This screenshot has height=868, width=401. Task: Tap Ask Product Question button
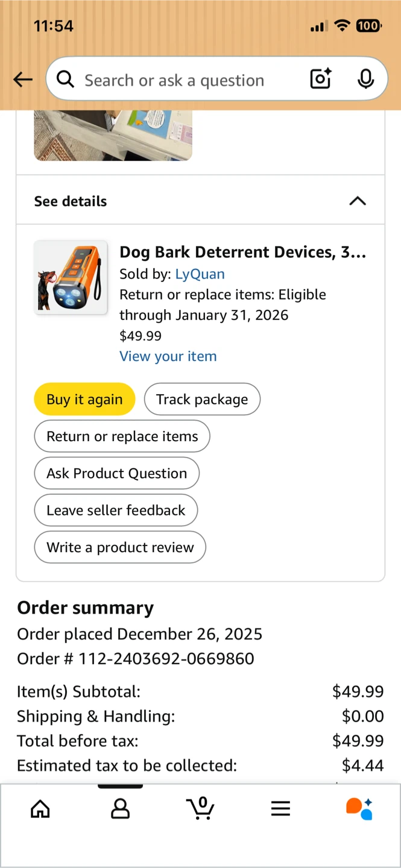(x=116, y=473)
